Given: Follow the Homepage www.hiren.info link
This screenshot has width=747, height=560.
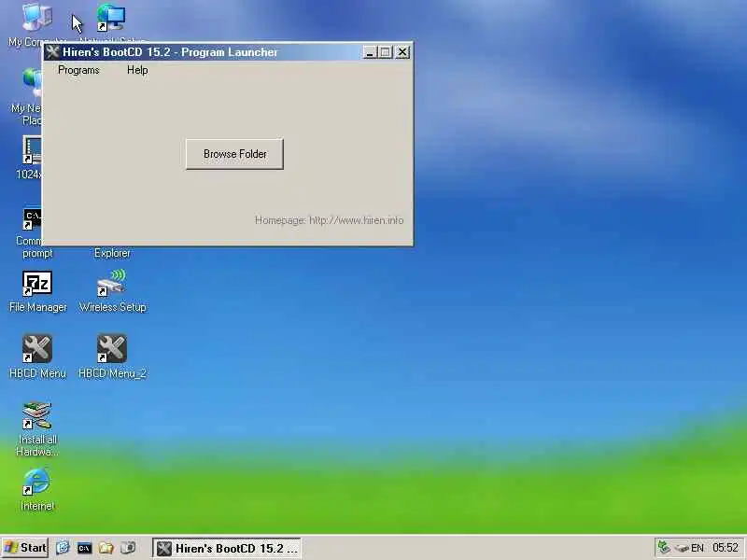Looking at the screenshot, I should pos(330,220).
